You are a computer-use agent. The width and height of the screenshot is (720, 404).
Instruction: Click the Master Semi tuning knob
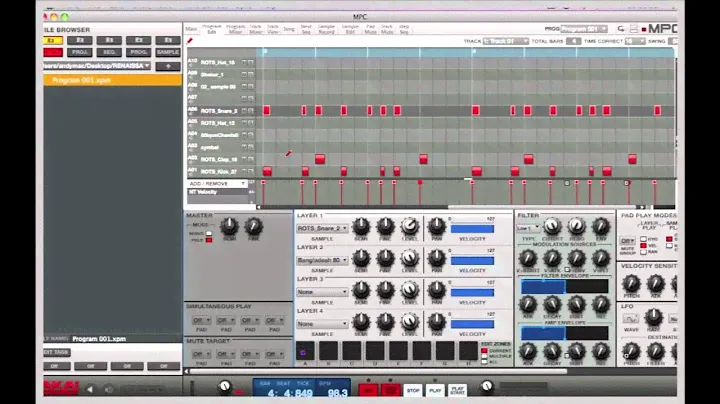pyautogui.click(x=229, y=227)
